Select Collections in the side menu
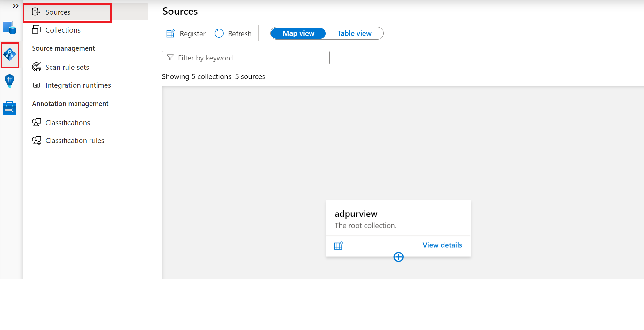Image resolution: width=644 pixels, height=330 pixels. [63, 30]
